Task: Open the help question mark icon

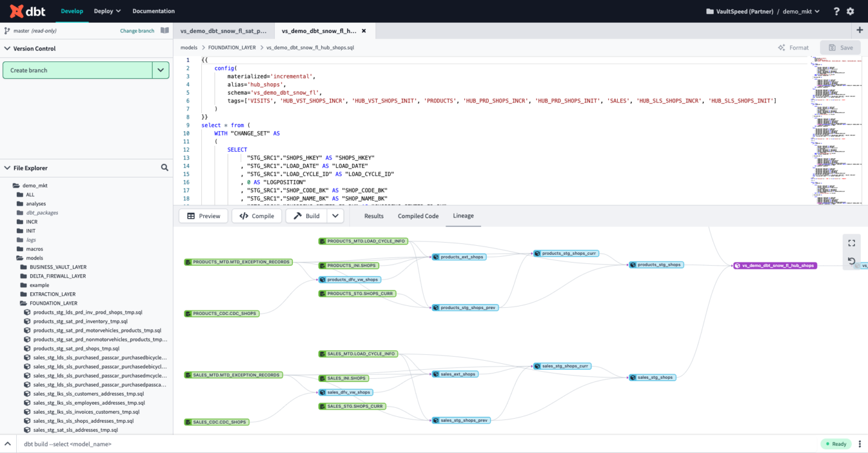Action: (x=836, y=11)
